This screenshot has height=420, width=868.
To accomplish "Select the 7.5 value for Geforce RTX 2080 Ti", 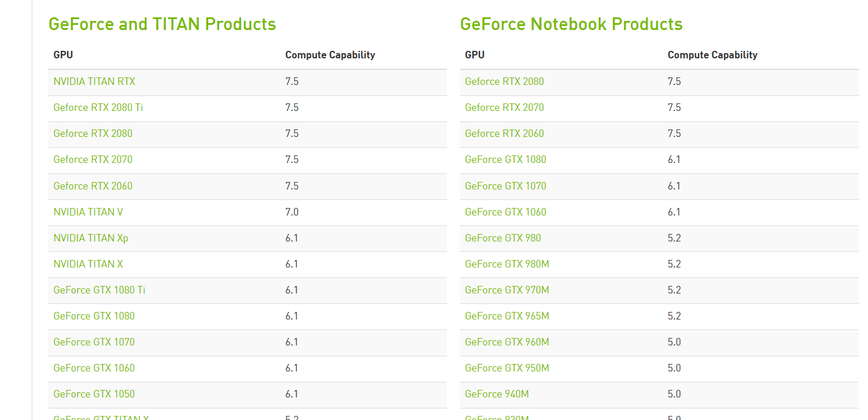I will coord(292,107).
